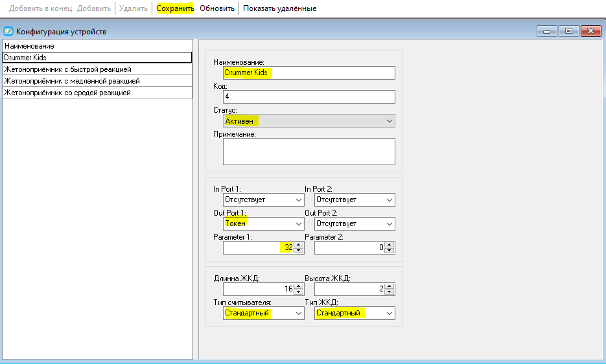Open the In Port 2 dropdown

click(x=355, y=199)
